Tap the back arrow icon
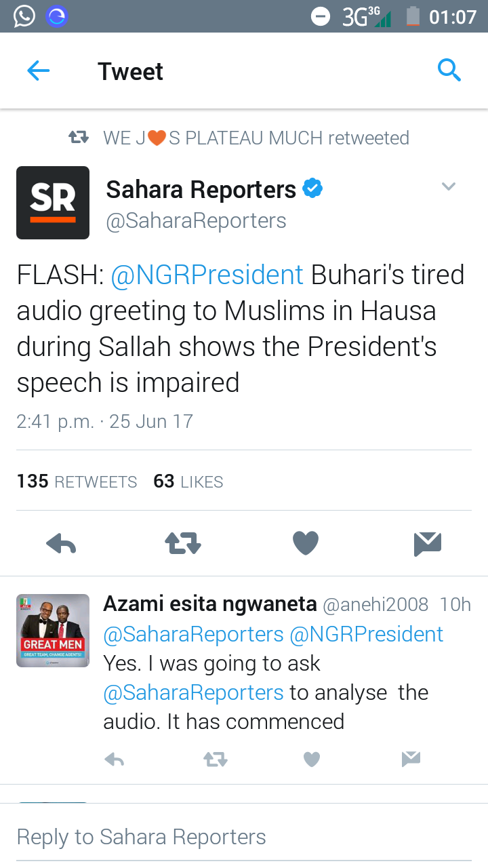The width and height of the screenshot is (488, 868). pos(39,71)
